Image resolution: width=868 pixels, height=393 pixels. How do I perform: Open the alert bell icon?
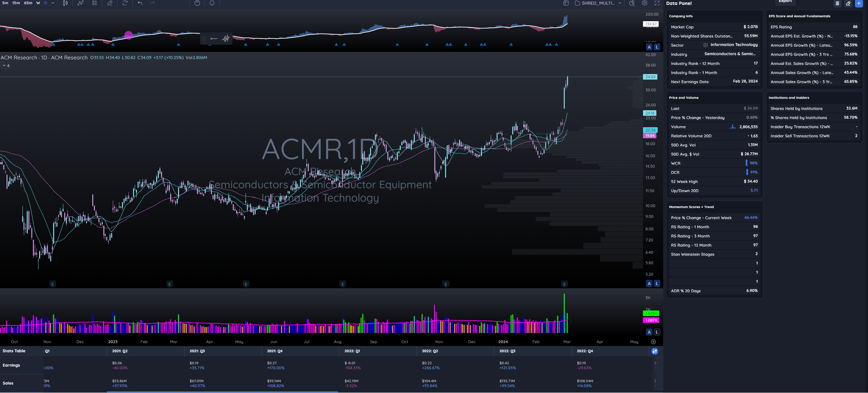212,3
